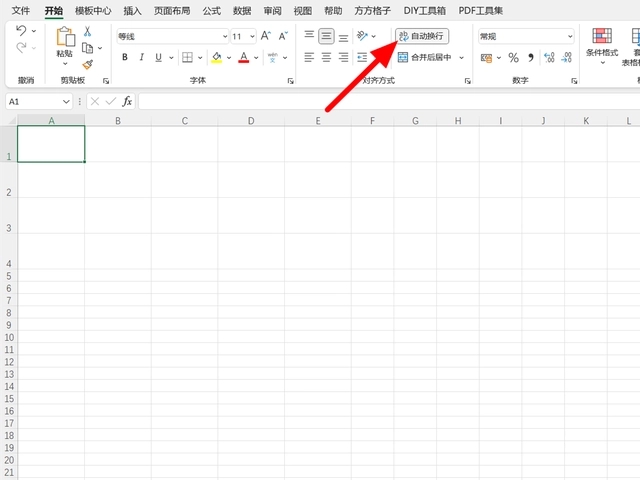Open alignment settings dialog launcher
Viewport: 640px width, 480px height.
click(x=468, y=81)
